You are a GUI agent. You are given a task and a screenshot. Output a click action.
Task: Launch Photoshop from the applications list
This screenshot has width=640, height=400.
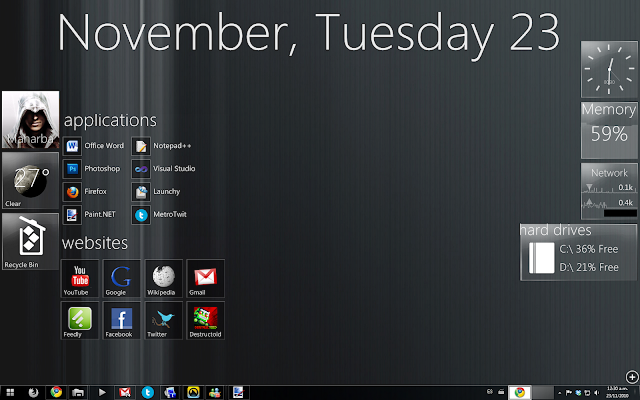91,169
